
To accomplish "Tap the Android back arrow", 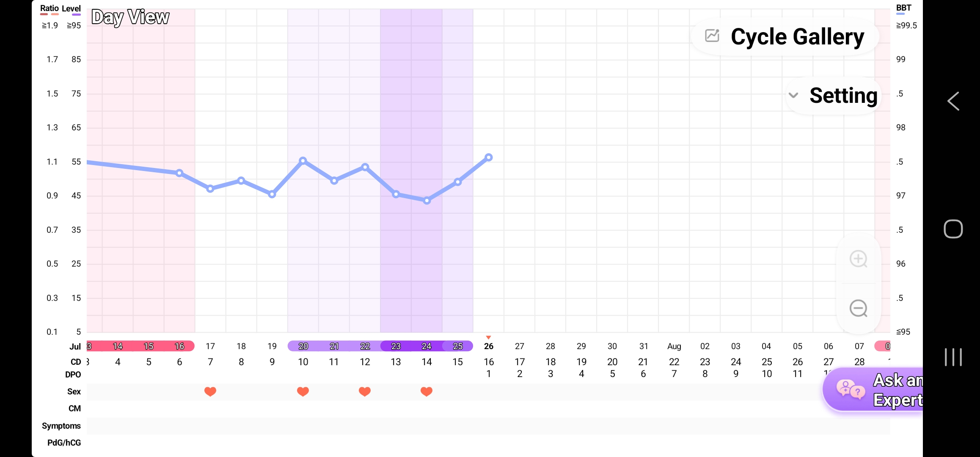I will point(953,101).
